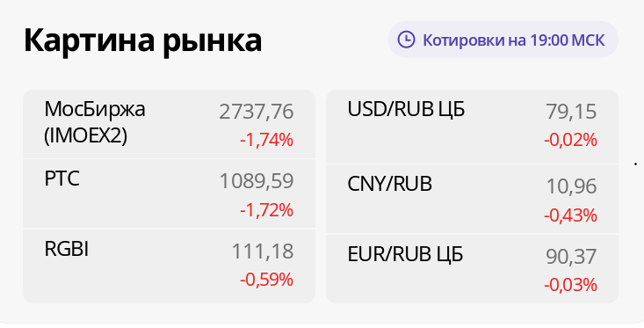Select the USD/RUB ЦБ currency row
This screenshot has width=644, height=328.
point(472,127)
